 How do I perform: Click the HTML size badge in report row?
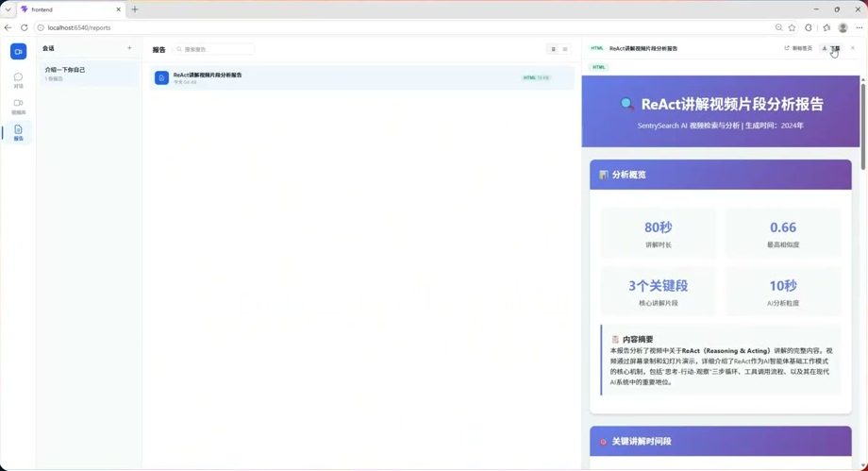[x=536, y=77]
